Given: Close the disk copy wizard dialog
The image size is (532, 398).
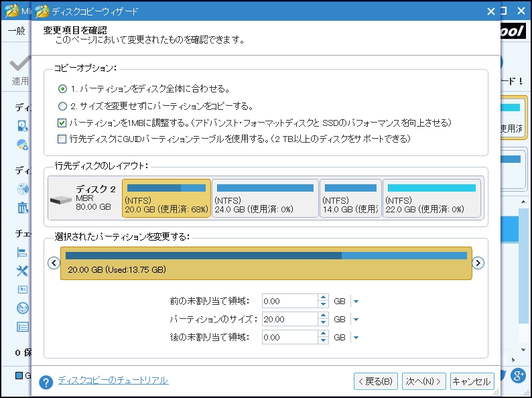Looking at the screenshot, I should click(491, 11).
